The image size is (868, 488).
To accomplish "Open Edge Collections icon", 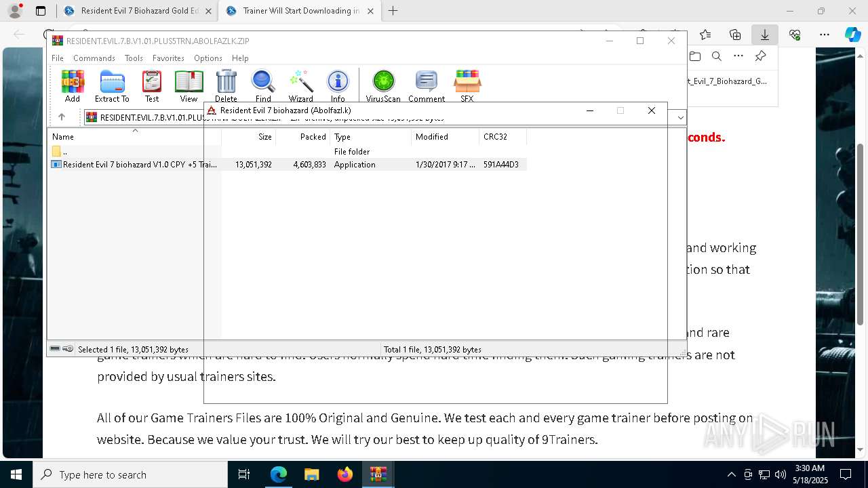I will [735, 35].
